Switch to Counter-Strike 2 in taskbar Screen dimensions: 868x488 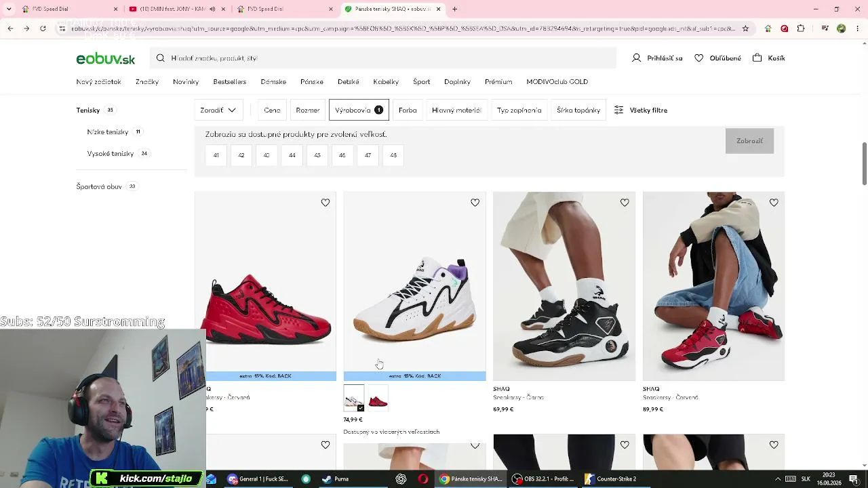click(610, 479)
